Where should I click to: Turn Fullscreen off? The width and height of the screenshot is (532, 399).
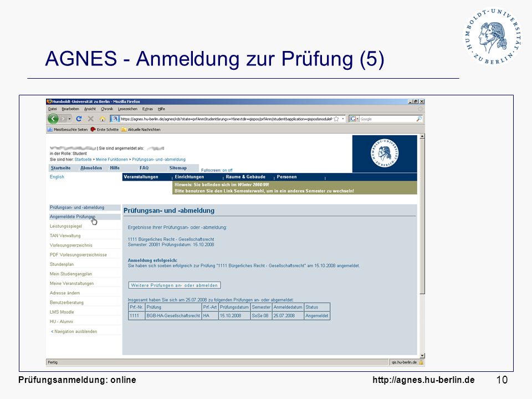[x=230, y=170]
